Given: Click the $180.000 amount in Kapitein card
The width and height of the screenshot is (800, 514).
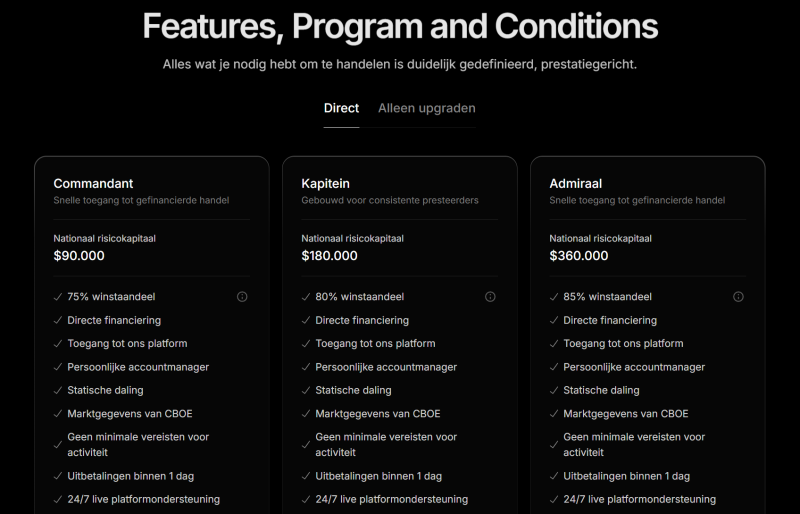Looking at the screenshot, I should (329, 255).
